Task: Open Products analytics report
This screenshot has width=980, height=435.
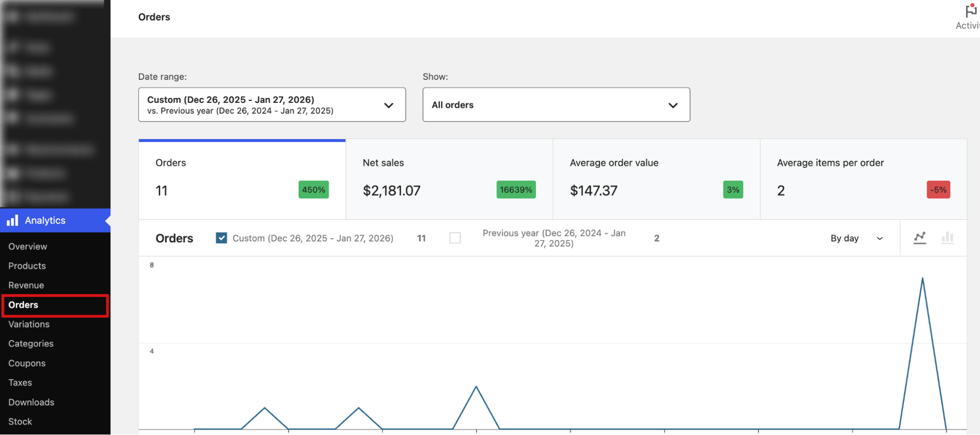Action: (x=27, y=266)
